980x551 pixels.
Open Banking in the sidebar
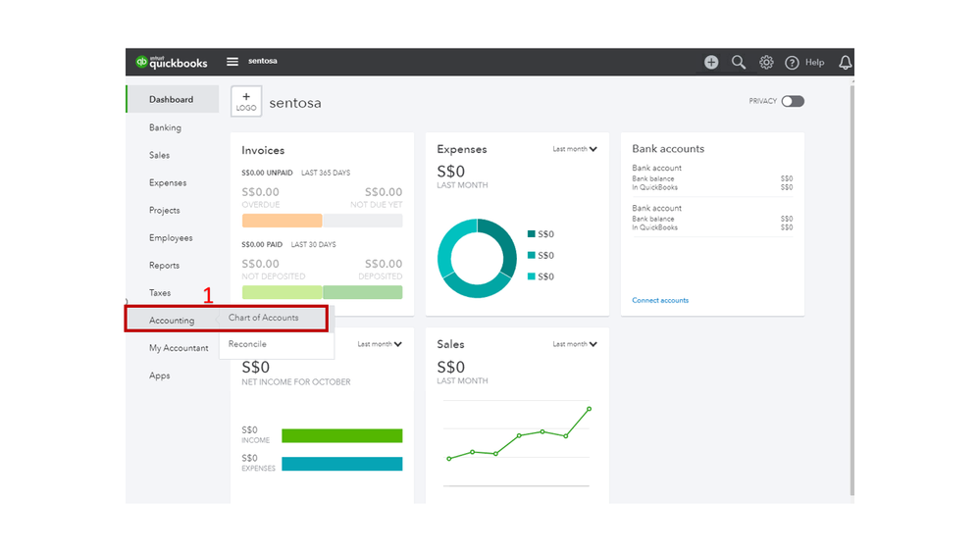pos(165,127)
